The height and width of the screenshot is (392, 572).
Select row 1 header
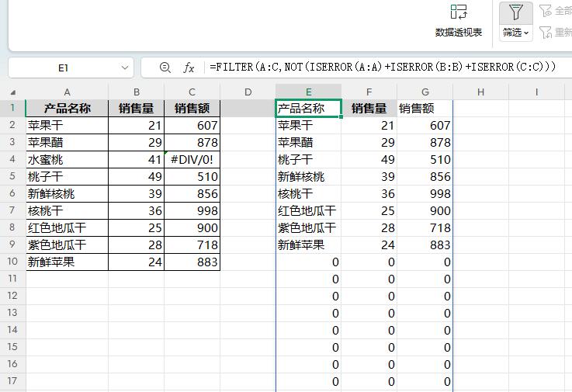pyautogui.click(x=12, y=108)
